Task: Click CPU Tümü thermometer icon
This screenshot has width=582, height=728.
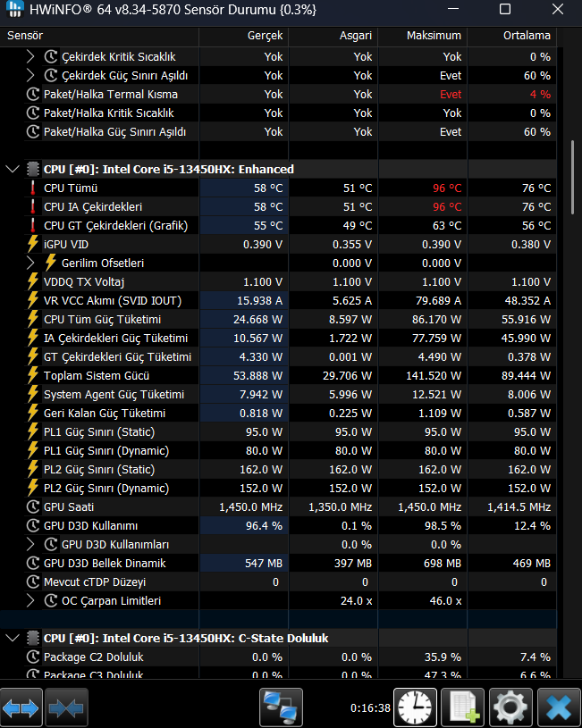Action: (x=32, y=188)
